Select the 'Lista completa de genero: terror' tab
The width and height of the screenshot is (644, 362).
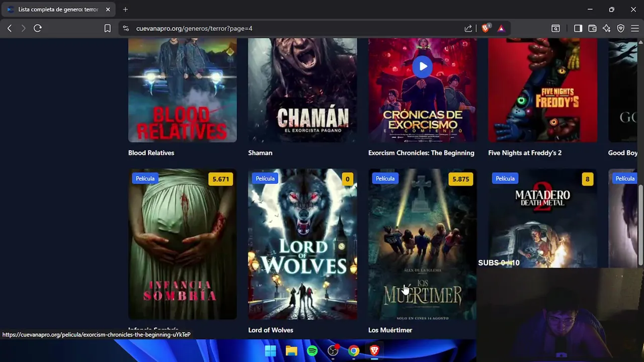pyautogui.click(x=59, y=10)
